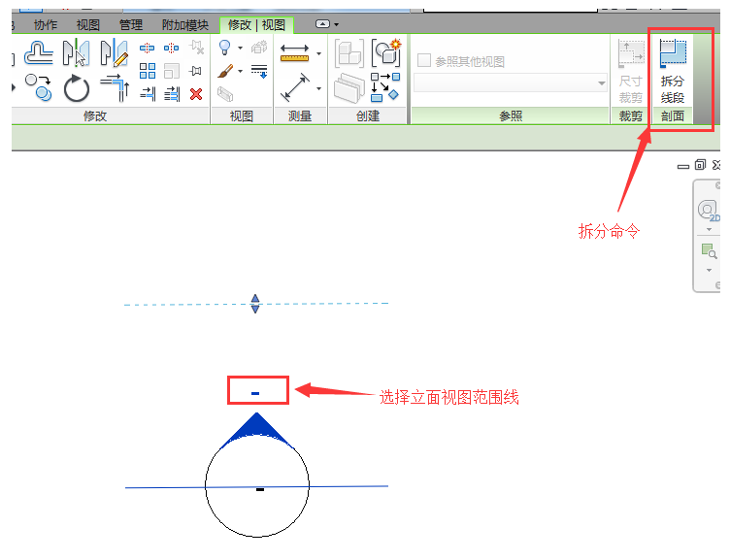
Task: Click the 拆分线段 (Split Segment) tool
Action: pos(672,71)
